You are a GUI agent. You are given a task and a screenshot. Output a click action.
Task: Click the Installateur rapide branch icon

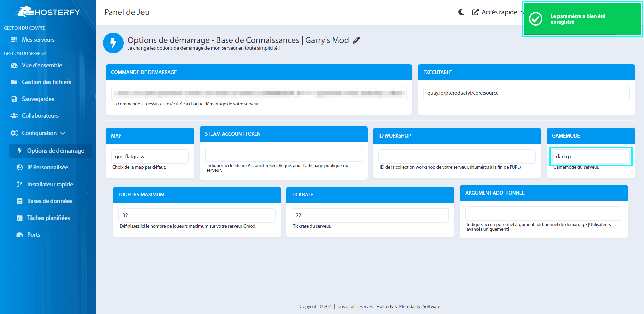click(19, 184)
